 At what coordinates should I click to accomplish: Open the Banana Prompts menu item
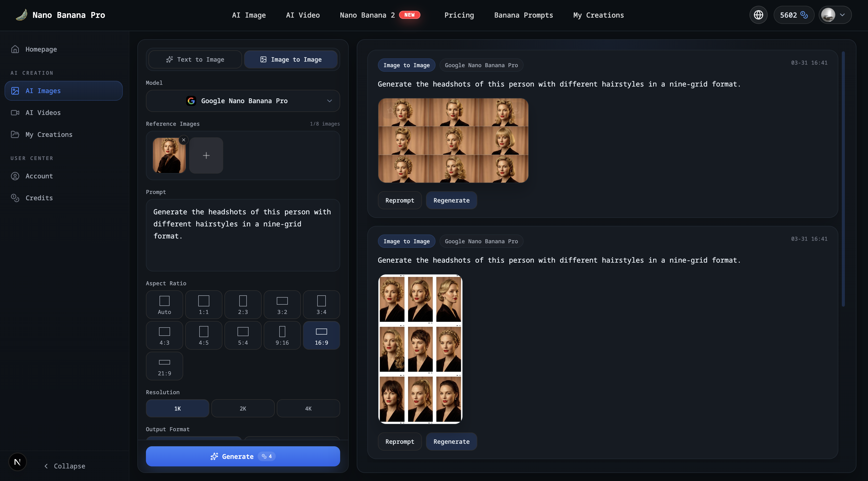click(x=523, y=15)
